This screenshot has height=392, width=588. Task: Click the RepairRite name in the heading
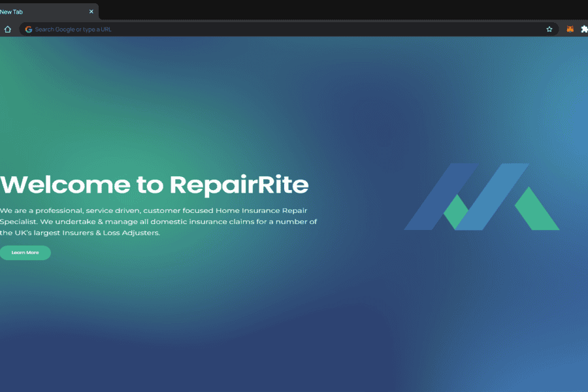coord(238,185)
